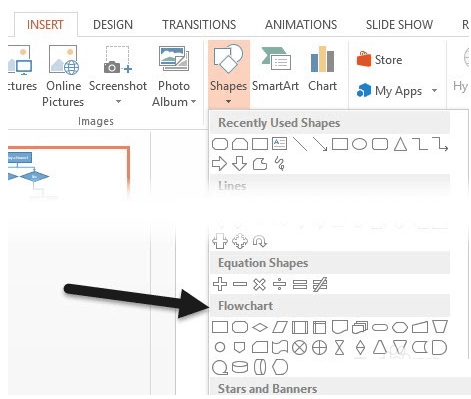
Task: Select the Flowchart Delay D-shaped icon
Action: pyautogui.click(x=439, y=348)
